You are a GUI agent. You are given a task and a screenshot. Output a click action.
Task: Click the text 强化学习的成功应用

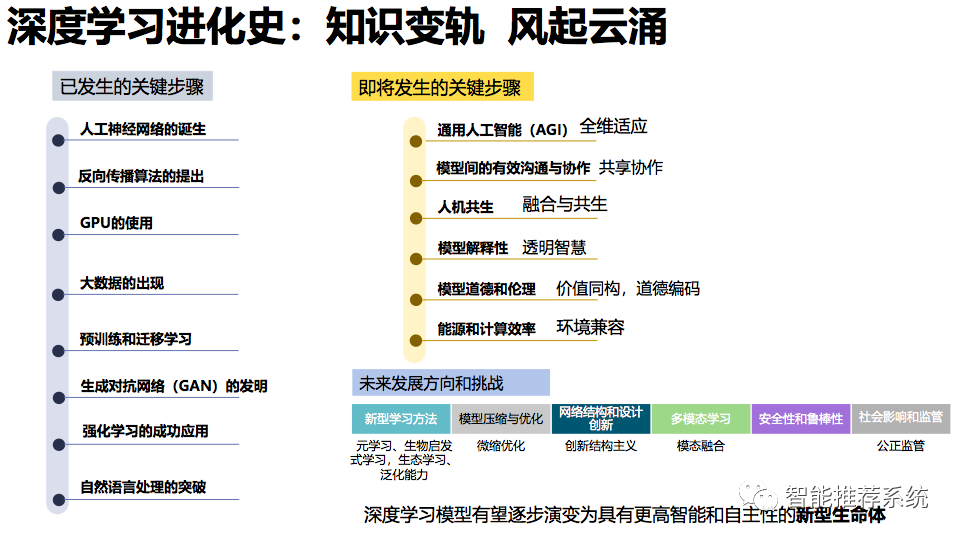point(145,431)
